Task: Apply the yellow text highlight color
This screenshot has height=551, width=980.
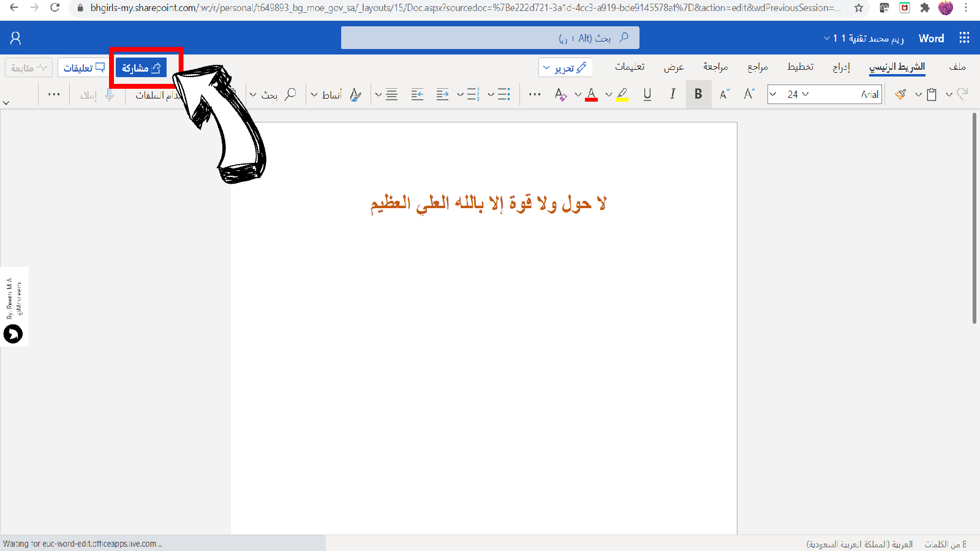Action: tap(622, 94)
